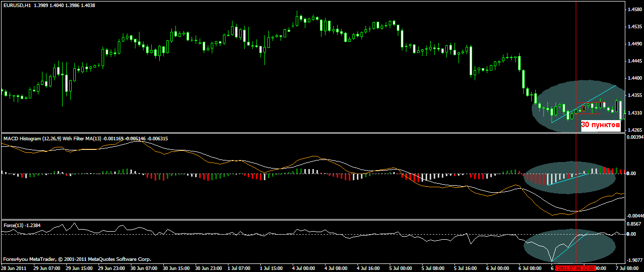Select the cyan trend line on MACD histogram
644x272 pixels.
point(567,179)
